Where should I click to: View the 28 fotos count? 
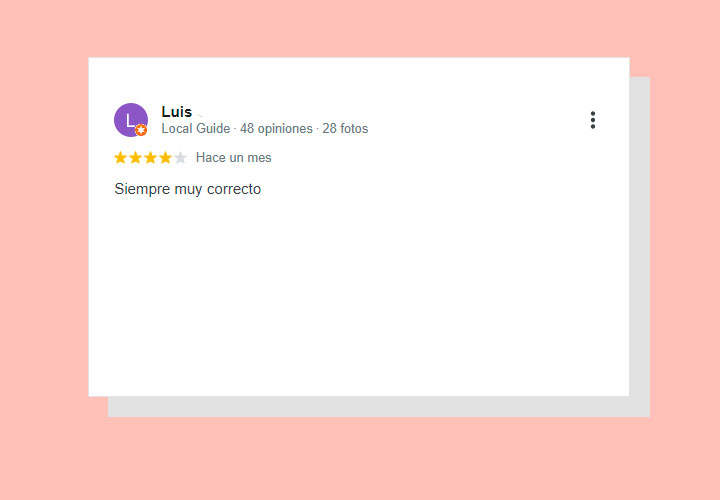click(345, 129)
